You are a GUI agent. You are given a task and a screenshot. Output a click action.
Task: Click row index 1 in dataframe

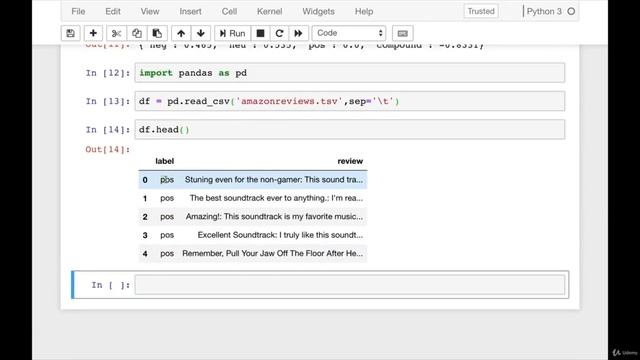pos(145,198)
